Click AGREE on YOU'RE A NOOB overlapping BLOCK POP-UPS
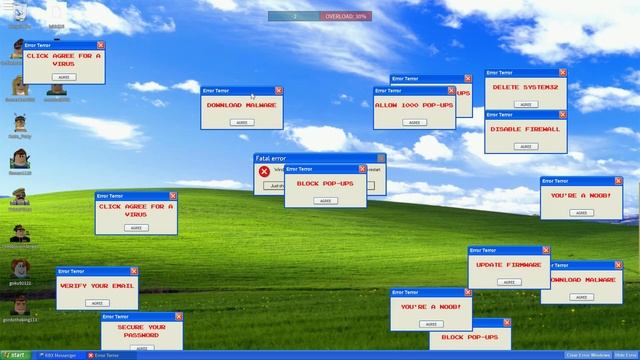This screenshot has height=360, width=640. tap(431, 324)
